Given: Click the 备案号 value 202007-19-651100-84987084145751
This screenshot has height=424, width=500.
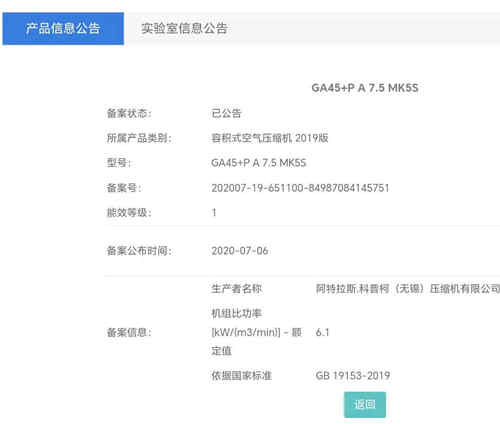Looking at the screenshot, I should (x=300, y=188).
